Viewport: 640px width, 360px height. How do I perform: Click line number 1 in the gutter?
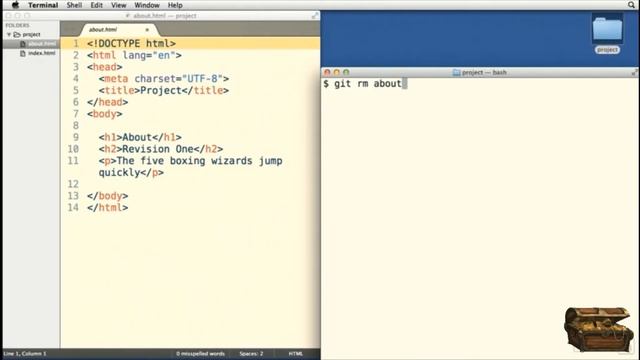pyautogui.click(x=76, y=43)
